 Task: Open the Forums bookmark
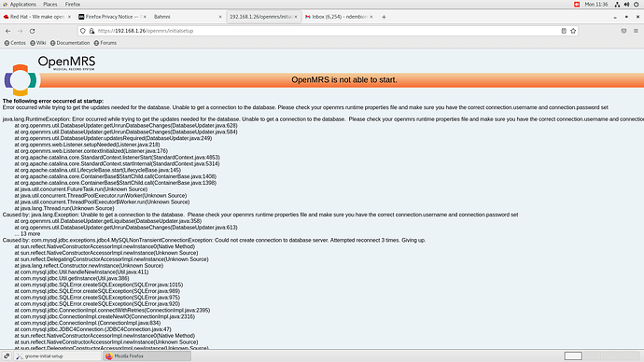point(105,43)
